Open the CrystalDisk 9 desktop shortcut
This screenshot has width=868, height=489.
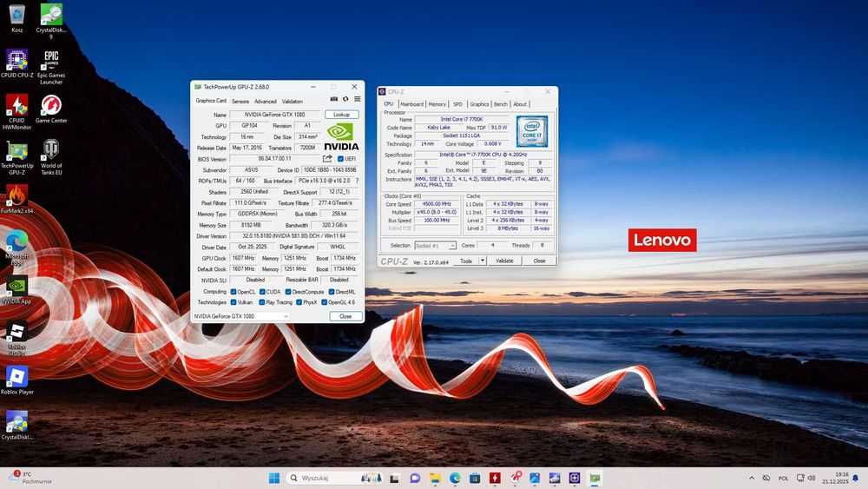tap(51, 21)
